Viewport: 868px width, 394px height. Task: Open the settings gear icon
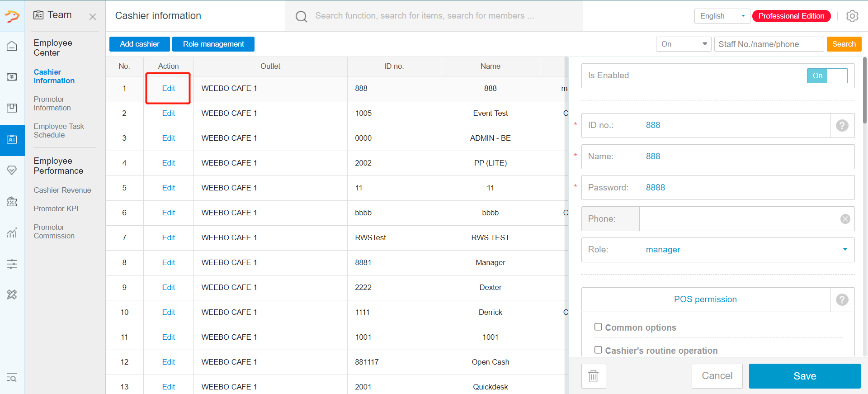pos(852,16)
